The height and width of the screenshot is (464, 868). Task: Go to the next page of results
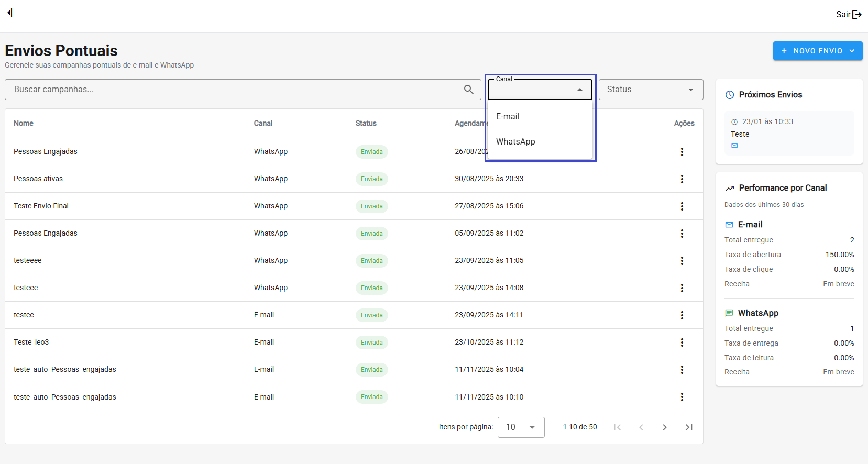pos(664,427)
